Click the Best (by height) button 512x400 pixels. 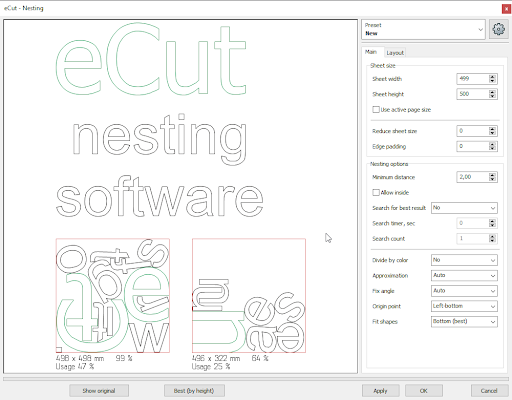tap(194, 391)
